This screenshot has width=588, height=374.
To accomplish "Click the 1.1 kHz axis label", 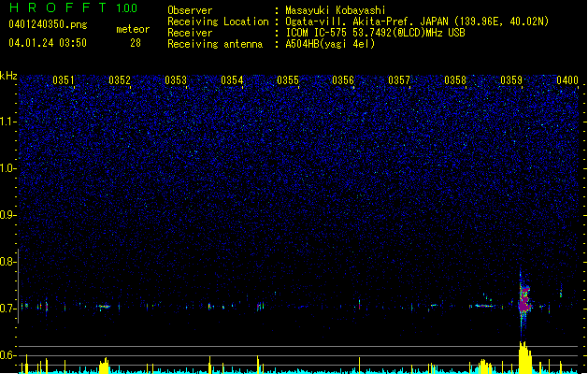I will [7, 122].
